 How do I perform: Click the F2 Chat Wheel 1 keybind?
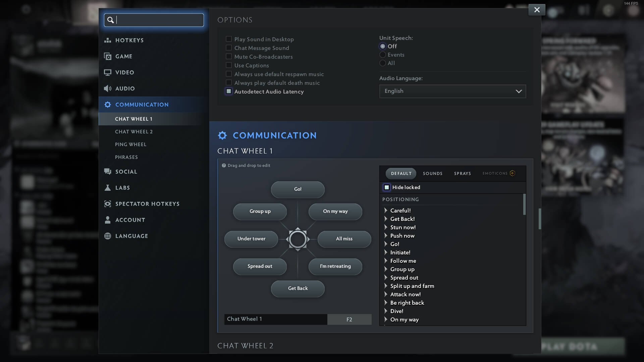[x=349, y=319]
